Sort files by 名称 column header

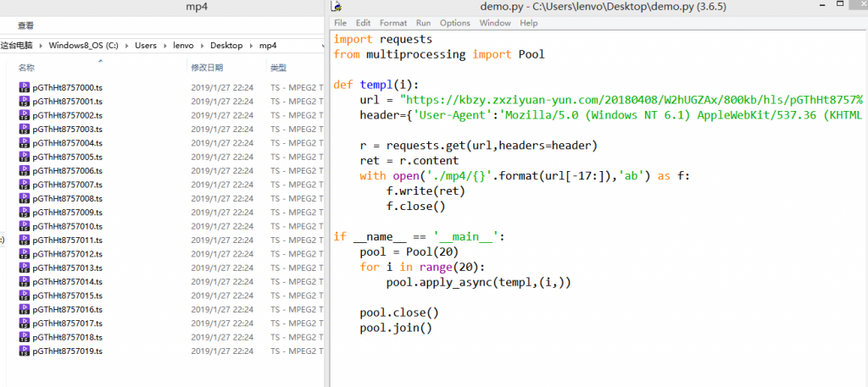(26, 68)
